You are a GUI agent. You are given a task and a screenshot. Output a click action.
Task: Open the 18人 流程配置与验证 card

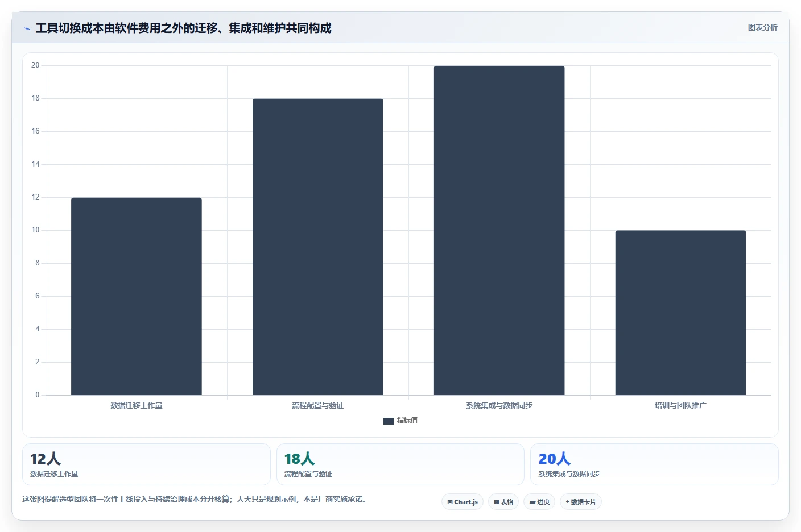pos(400,464)
